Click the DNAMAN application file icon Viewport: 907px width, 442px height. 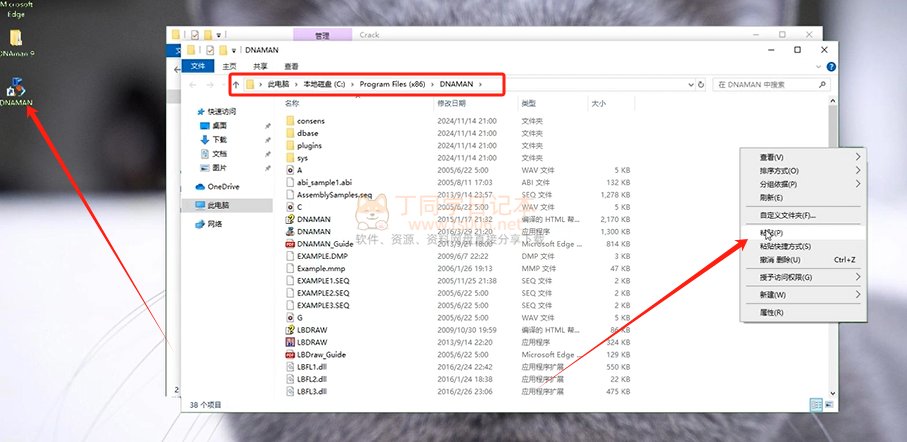[290, 231]
